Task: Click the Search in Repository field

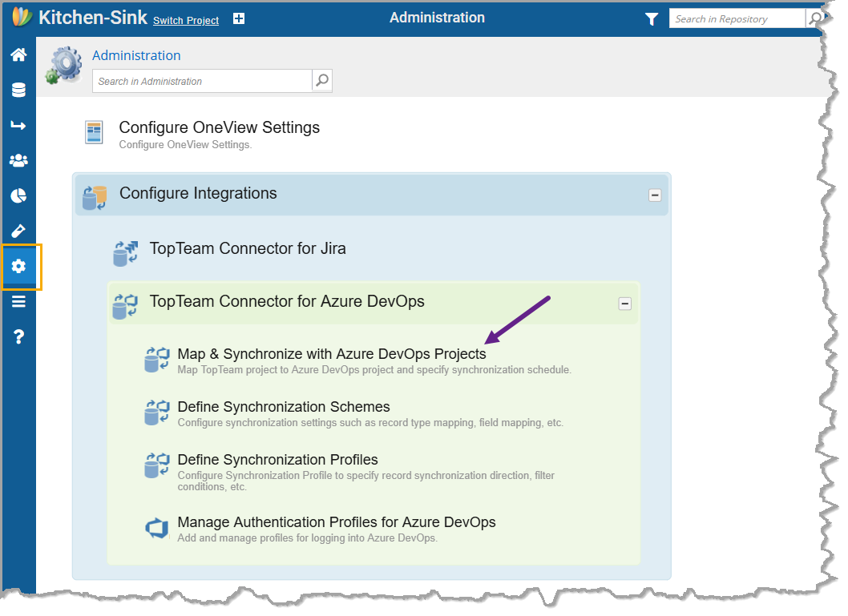Action: [x=736, y=19]
